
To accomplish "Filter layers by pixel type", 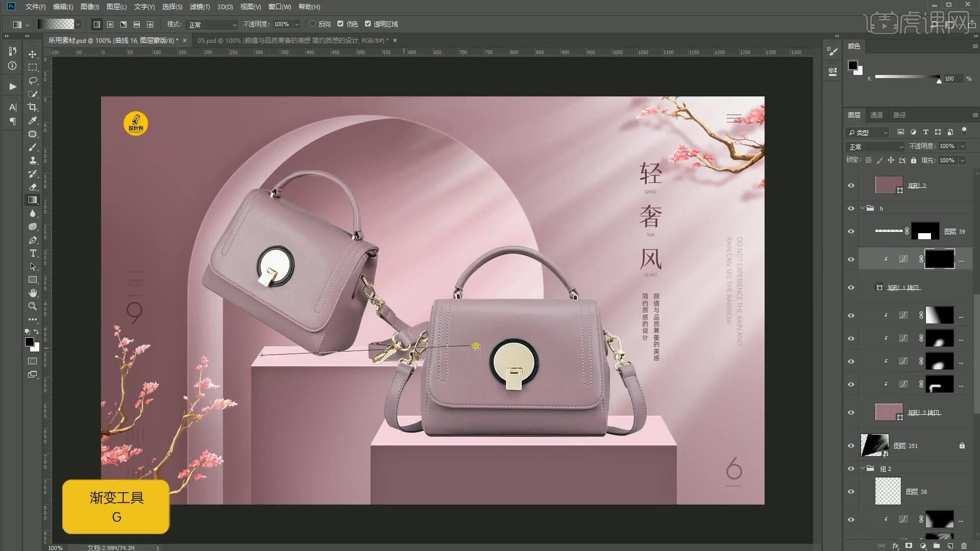I will [901, 132].
